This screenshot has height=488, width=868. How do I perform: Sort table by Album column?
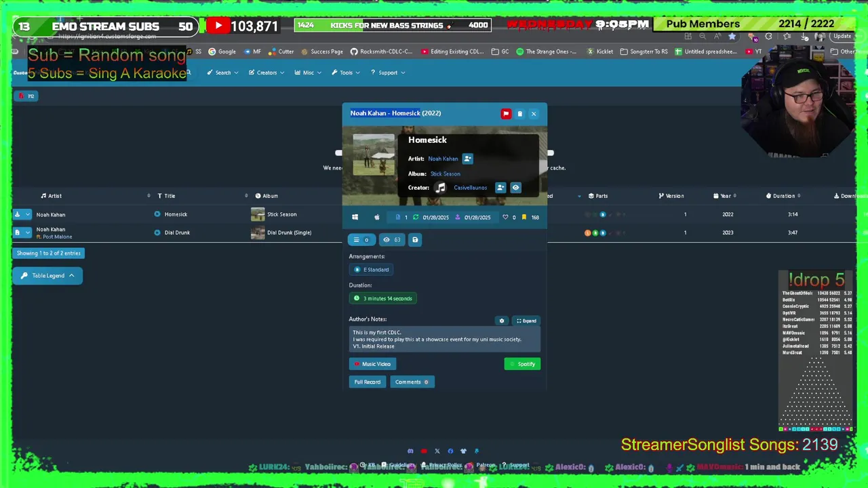pos(267,196)
